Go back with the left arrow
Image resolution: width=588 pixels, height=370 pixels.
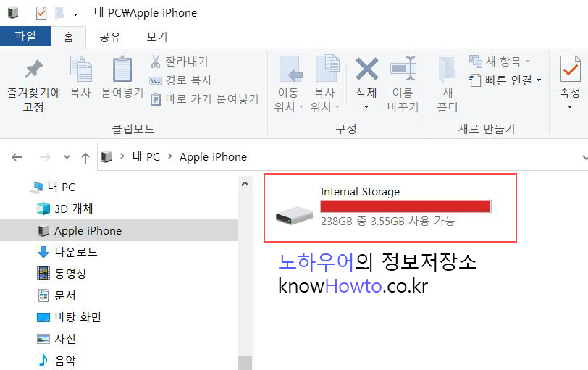tap(17, 157)
